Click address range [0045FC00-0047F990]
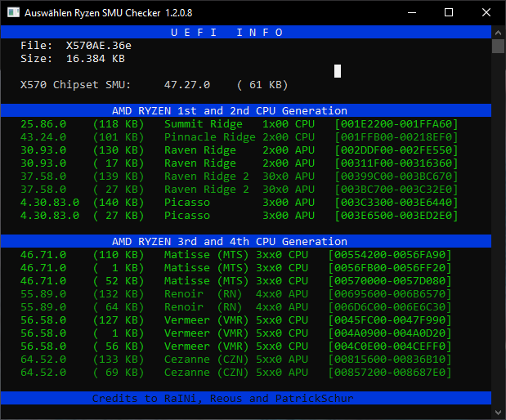Viewport: 506px width, 420px height. [389, 320]
